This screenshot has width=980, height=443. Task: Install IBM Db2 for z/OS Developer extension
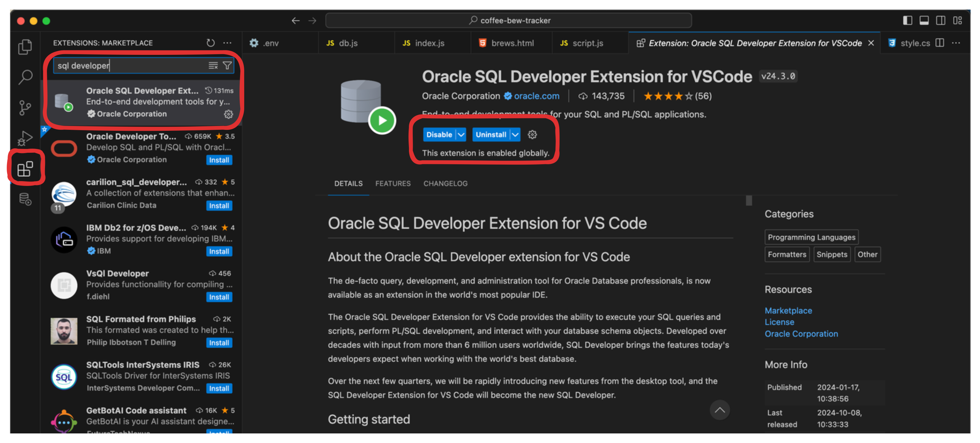click(x=219, y=251)
